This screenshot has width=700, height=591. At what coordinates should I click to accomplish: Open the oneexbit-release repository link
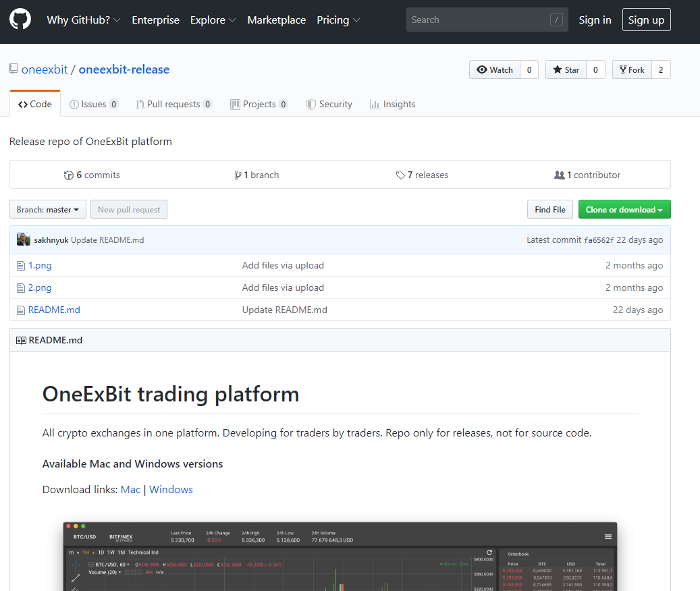pos(124,69)
